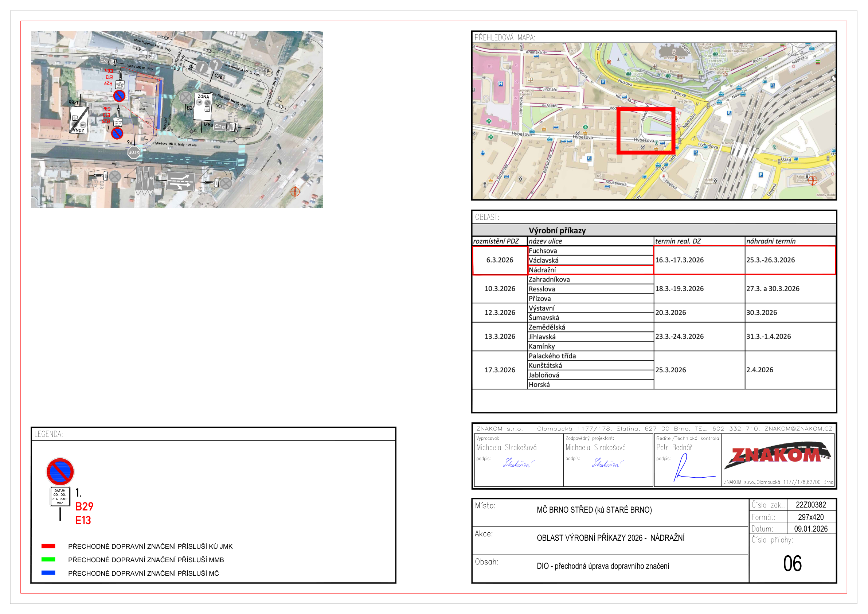This screenshot has width=868, height=614.
Task: Click the green MMB legend swatch
Action: click(48, 559)
